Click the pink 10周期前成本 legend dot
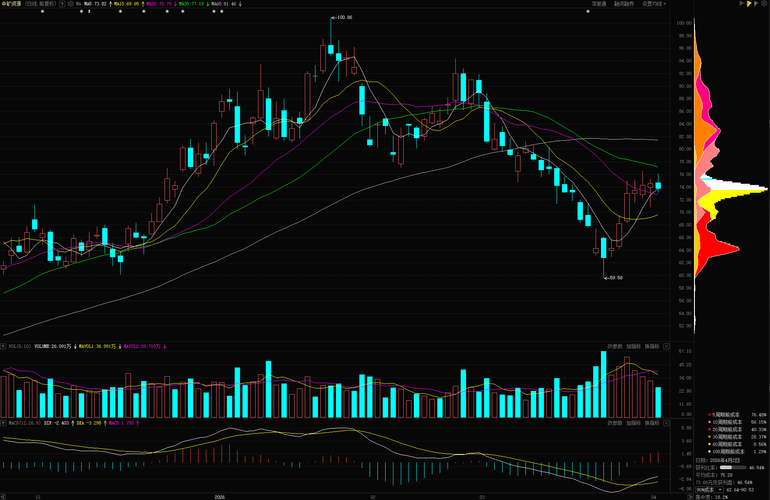The image size is (770, 500). pos(709,422)
